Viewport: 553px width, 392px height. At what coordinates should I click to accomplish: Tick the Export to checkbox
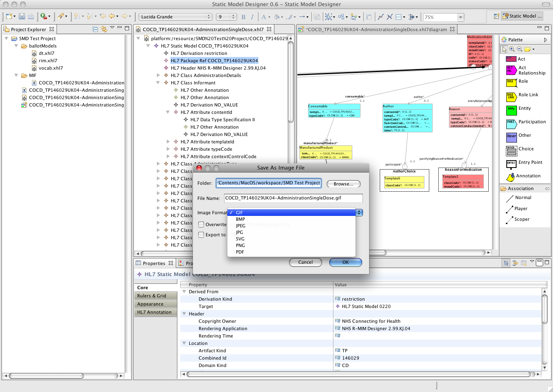pyautogui.click(x=201, y=235)
